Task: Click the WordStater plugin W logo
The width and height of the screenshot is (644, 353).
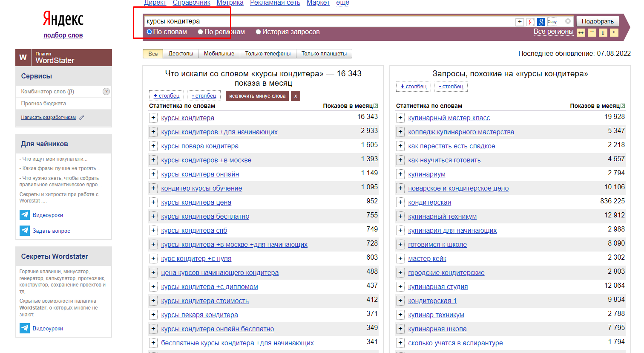Action: click(23, 58)
